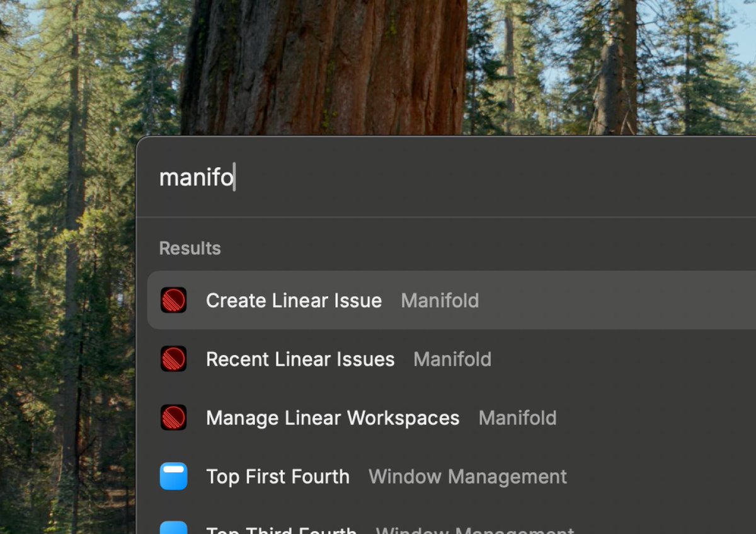756x534 pixels.
Task: Run the Top First Fourth command
Action: point(278,477)
